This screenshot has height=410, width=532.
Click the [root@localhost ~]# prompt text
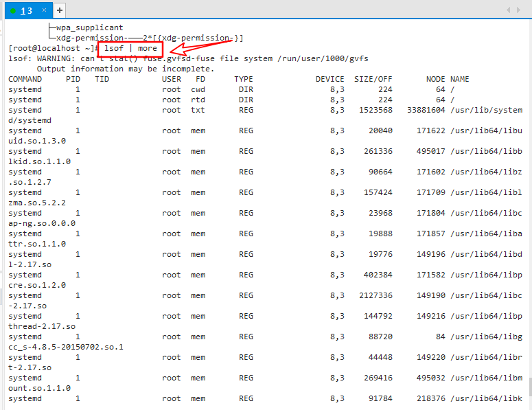pyautogui.click(x=54, y=48)
